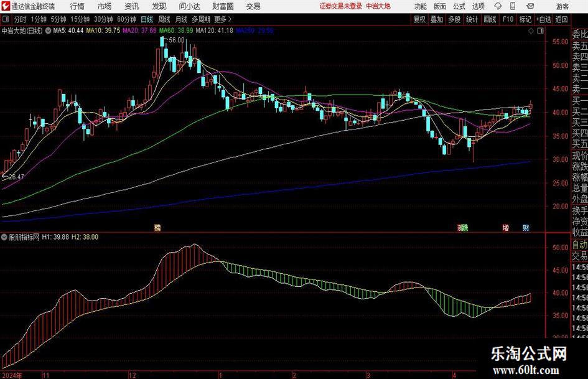Open the 交易 menu
588x379 pixels.
tap(253, 6)
